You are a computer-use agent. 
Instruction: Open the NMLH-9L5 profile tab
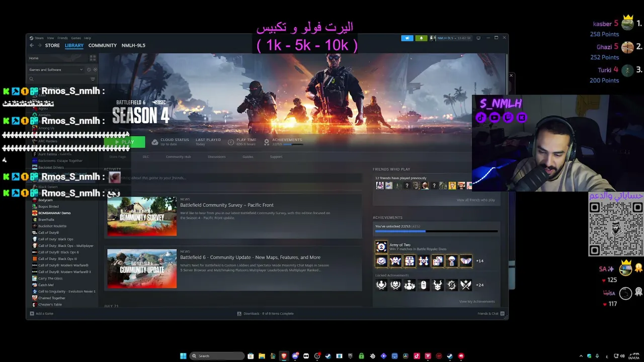(x=133, y=45)
